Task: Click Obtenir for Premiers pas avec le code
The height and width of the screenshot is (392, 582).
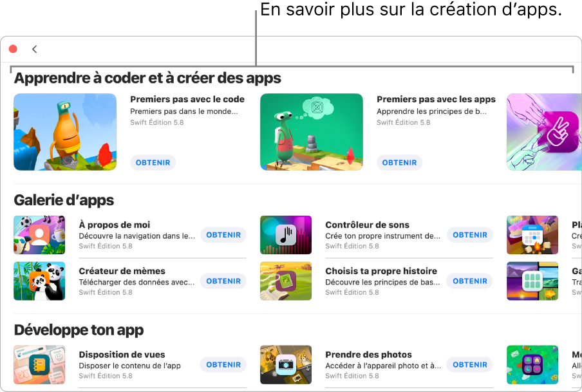Action: click(x=153, y=163)
